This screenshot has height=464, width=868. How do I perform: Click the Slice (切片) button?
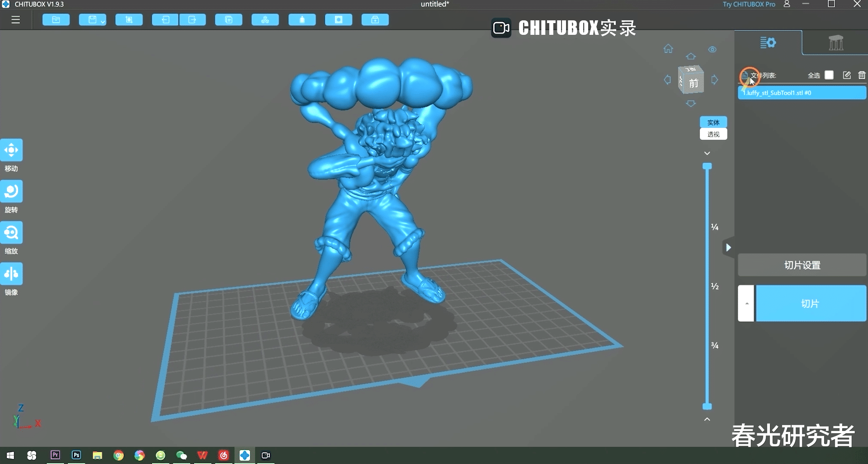click(811, 303)
